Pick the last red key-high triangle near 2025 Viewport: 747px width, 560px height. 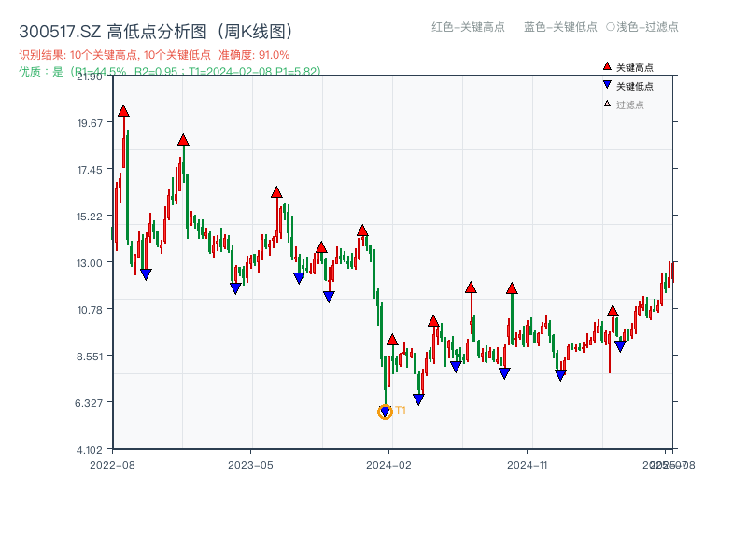coord(613,311)
